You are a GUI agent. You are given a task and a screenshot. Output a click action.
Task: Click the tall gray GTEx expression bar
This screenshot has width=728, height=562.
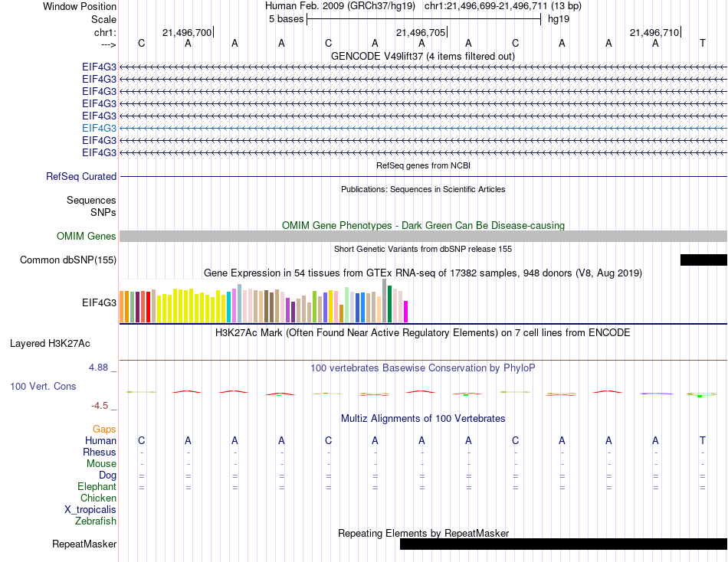385,301
